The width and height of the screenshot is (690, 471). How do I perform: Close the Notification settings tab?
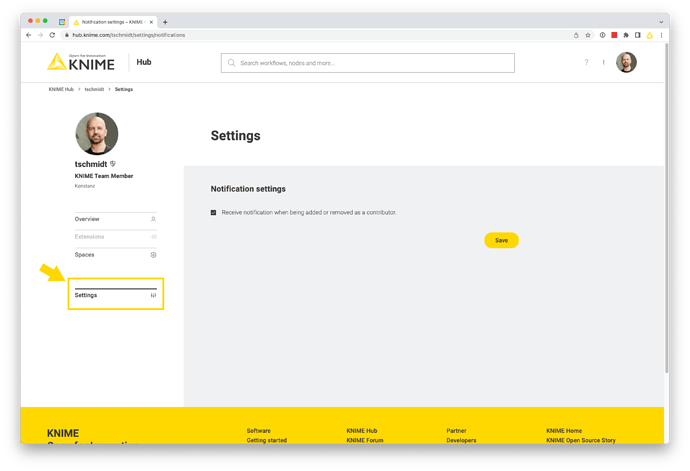tap(151, 22)
